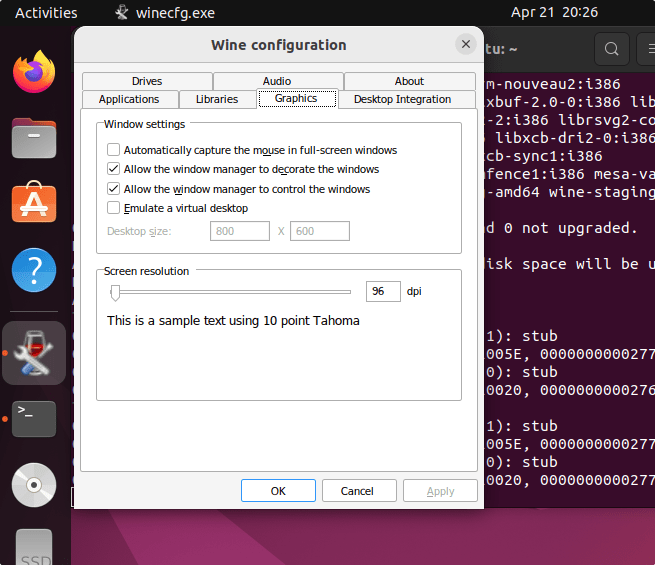
Task: Open the disc drive dock icon
Action: [x=34, y=485]
